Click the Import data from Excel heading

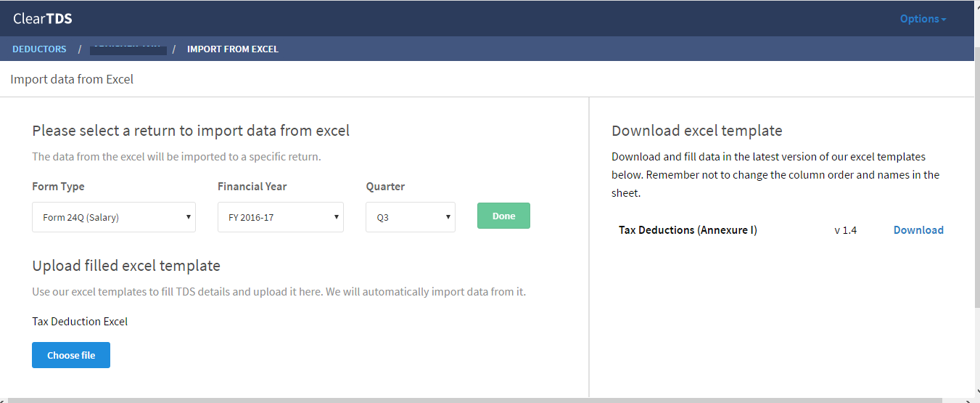[72, 79]
